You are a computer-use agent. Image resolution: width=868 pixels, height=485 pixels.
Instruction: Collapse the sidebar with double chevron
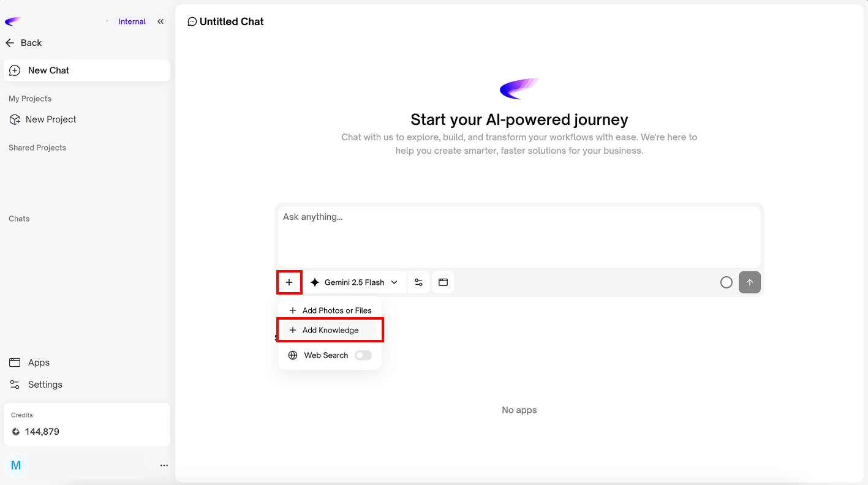pyautogui.click(x=160, y=21)
